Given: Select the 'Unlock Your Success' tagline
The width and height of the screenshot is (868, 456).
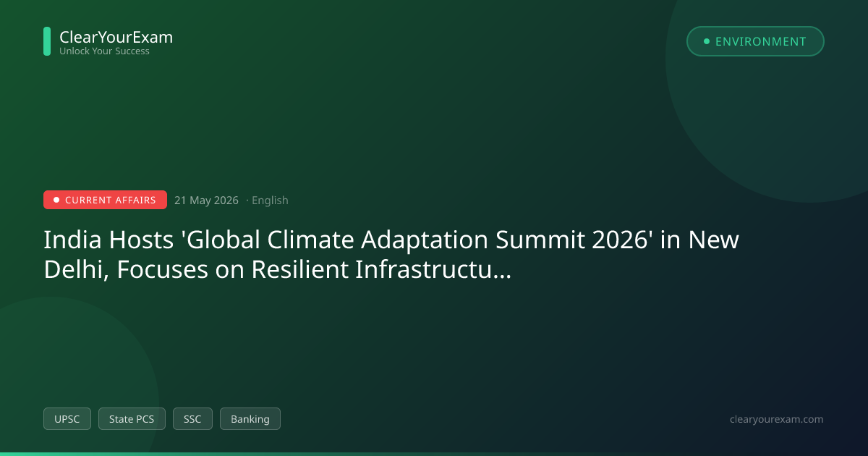Looking at the screenshot, I should (x=104, y=51).
